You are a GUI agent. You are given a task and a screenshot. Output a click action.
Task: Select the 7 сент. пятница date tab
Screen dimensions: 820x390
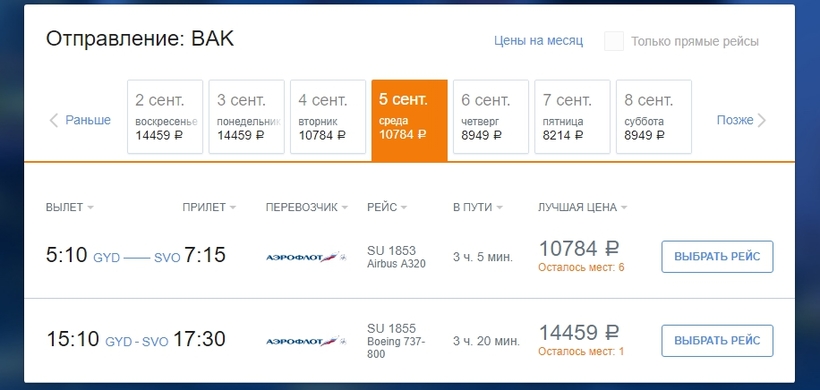click(573, 117)
